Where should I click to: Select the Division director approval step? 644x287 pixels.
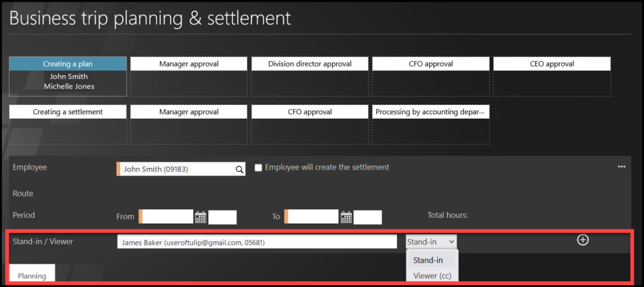click(x=309, y=64)
